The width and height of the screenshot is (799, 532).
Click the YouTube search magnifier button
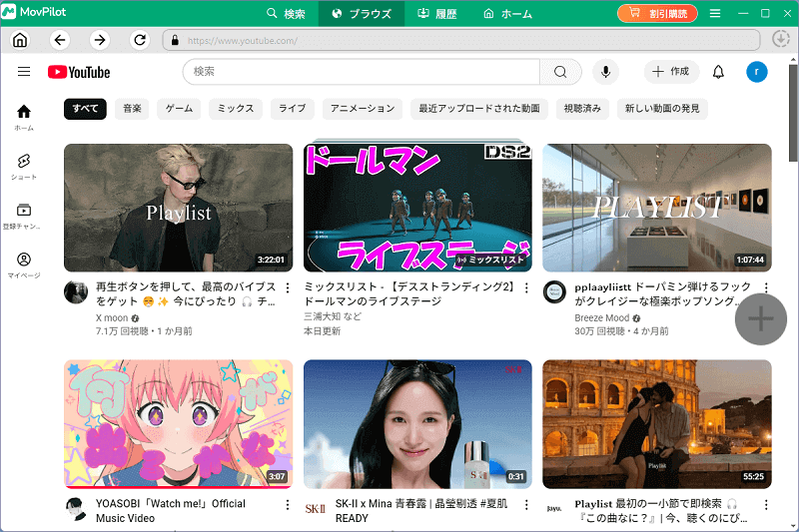(x=560, y=72)
